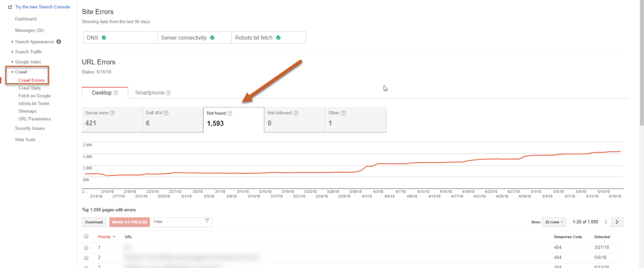Screen dimensions: 644x268
Task: Click the filter funnel icon
Action: pos(207,221)
